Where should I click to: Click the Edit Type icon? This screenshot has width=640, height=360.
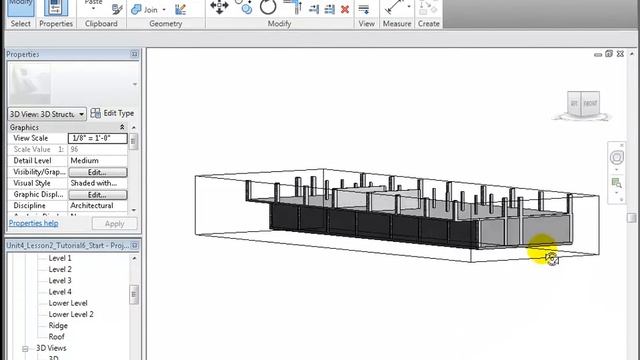click(96, 113)
